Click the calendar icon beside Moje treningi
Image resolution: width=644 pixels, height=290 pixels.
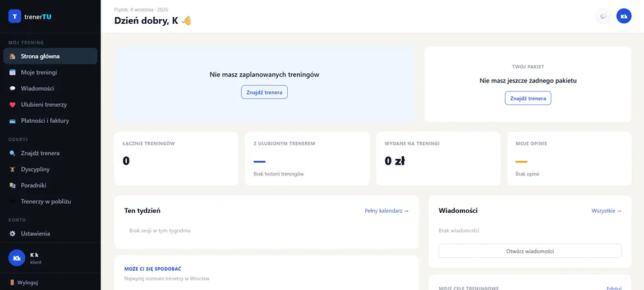tap(13, 73)
